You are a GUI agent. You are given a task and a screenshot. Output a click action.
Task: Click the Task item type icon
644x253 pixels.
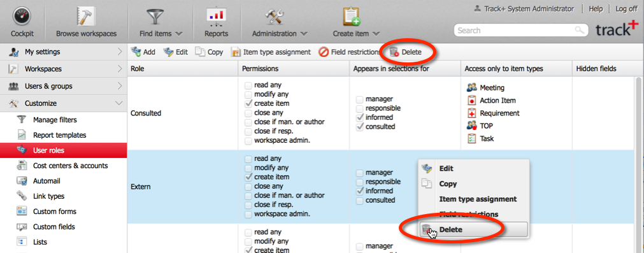(x=472, y=138)
